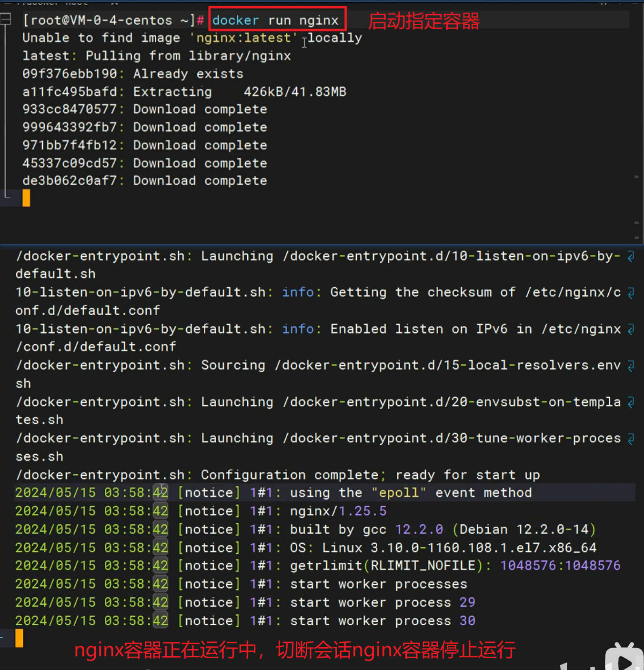Click the info label in the IPv6 log line

tap(297, 329)
